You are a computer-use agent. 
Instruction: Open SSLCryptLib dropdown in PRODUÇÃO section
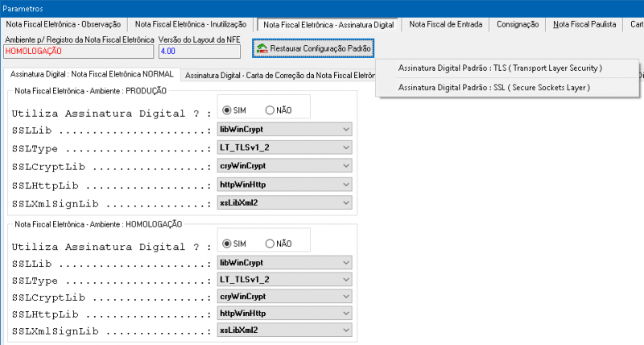click(285, 166)
